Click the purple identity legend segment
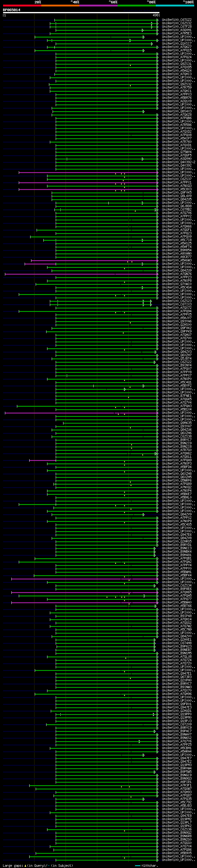Viewport: 197px width, 868px height. (99, 6)
